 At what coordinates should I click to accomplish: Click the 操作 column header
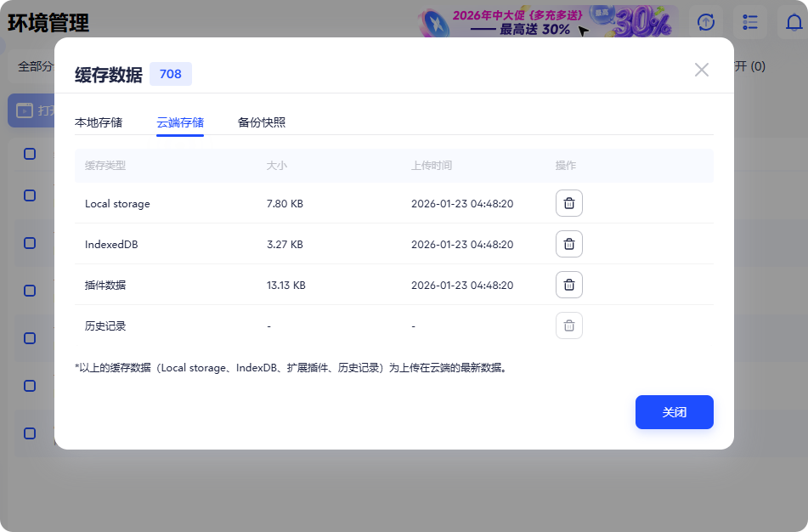[x=565, y=166]
